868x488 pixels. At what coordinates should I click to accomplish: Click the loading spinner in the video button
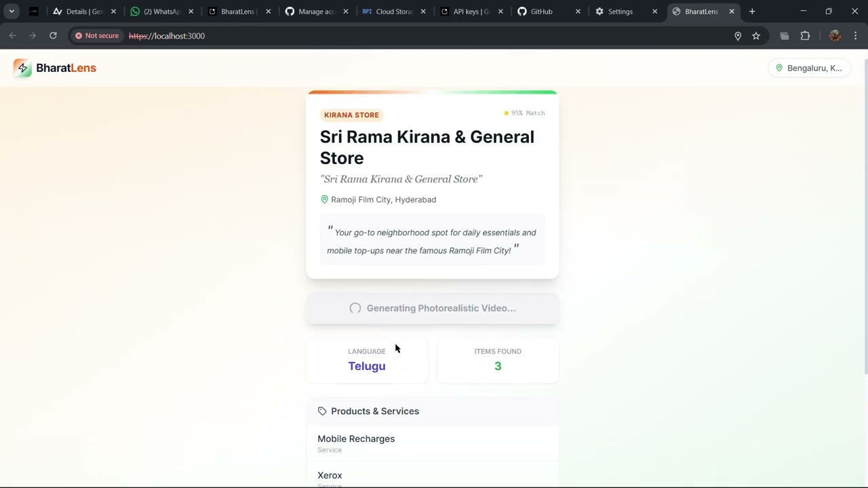pos(355,308)
